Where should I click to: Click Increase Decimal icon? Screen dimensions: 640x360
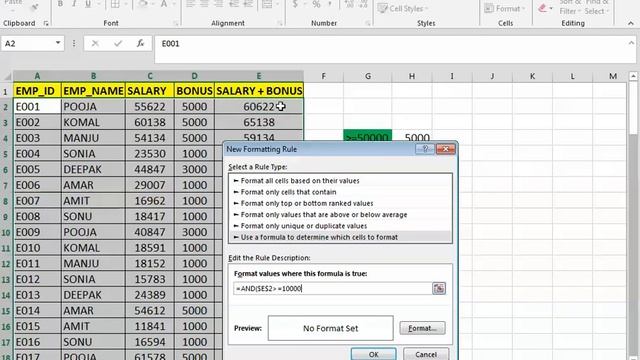[x=349, y=4]
